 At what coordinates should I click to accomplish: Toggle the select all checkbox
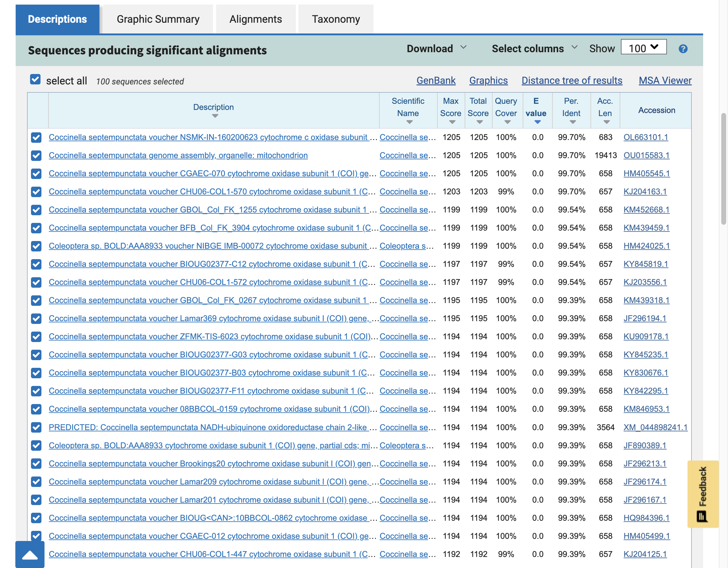click(x=35, y=80)
